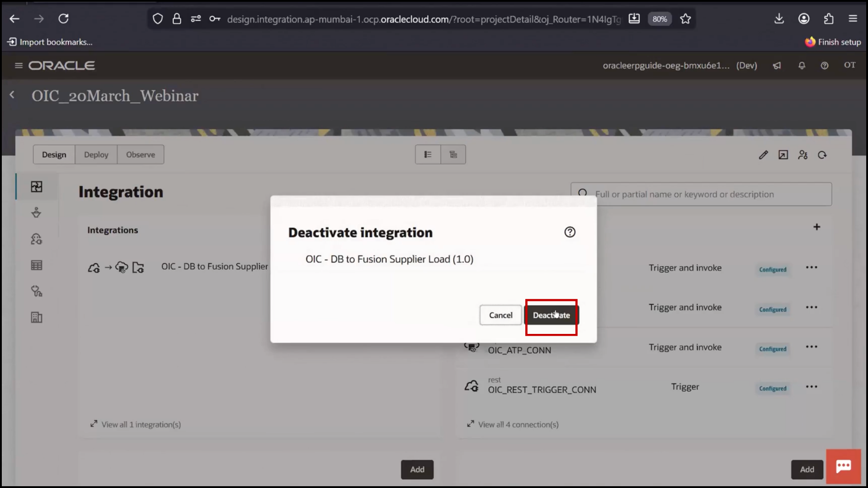868x488 pixels.
Task: Click Add button under Integrations panel
Action: pyautogui.click(x=417, y=469)
